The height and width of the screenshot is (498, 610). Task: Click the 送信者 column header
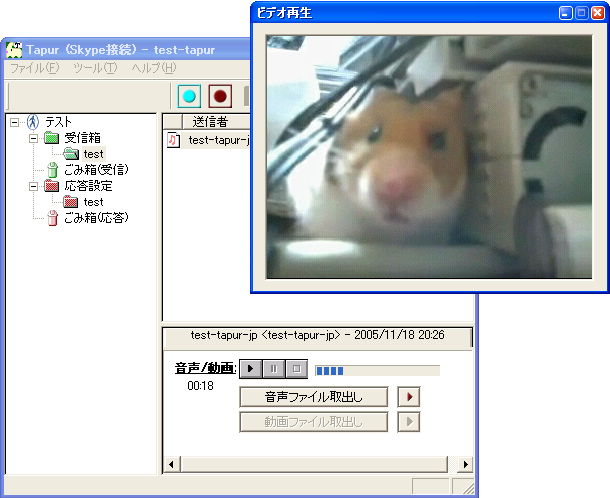210,122
